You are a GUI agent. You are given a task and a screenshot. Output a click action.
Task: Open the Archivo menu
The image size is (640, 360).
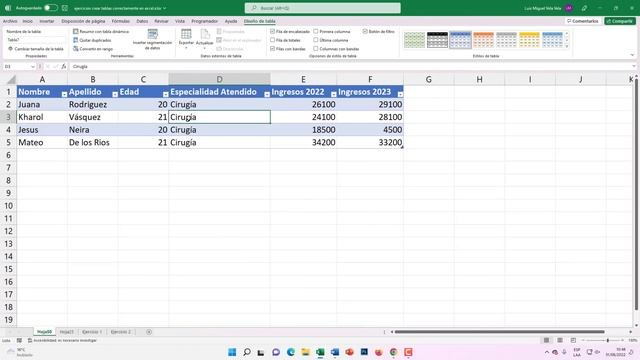pyautogui.click(x=10, y=21)
